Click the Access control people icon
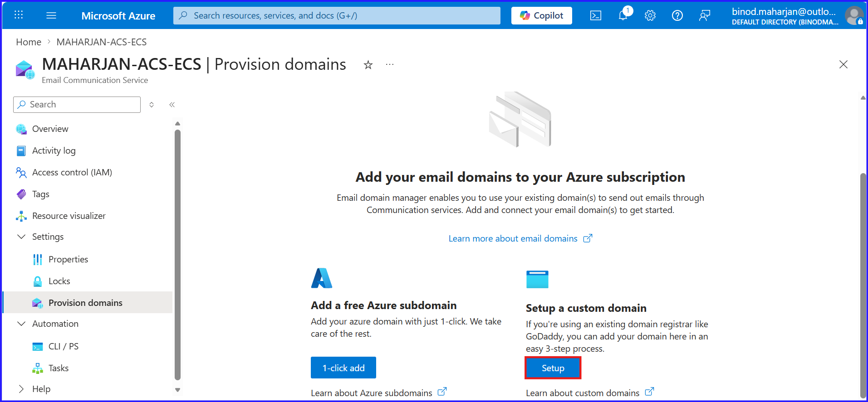The width and height of the screenshot is (868, 402). pos(21,173)
